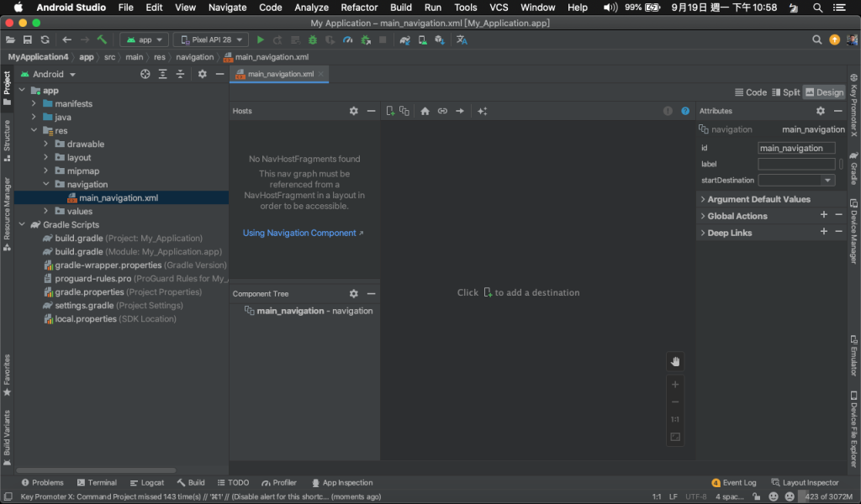Click the Debug app bug icon
Viewport: 861px width, 504px height.
[x=313, y=39]
